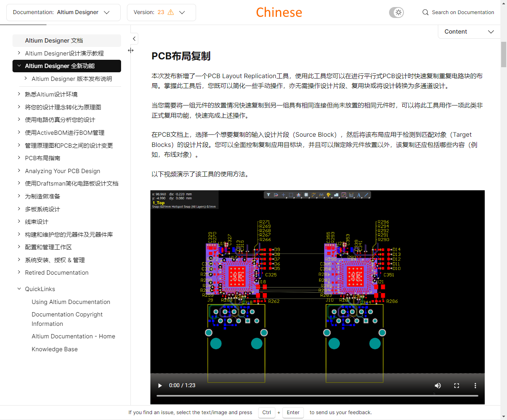Open the Version 23 dropdown
This screenshot has height=420, width=507.
click(x=161, y=13)
